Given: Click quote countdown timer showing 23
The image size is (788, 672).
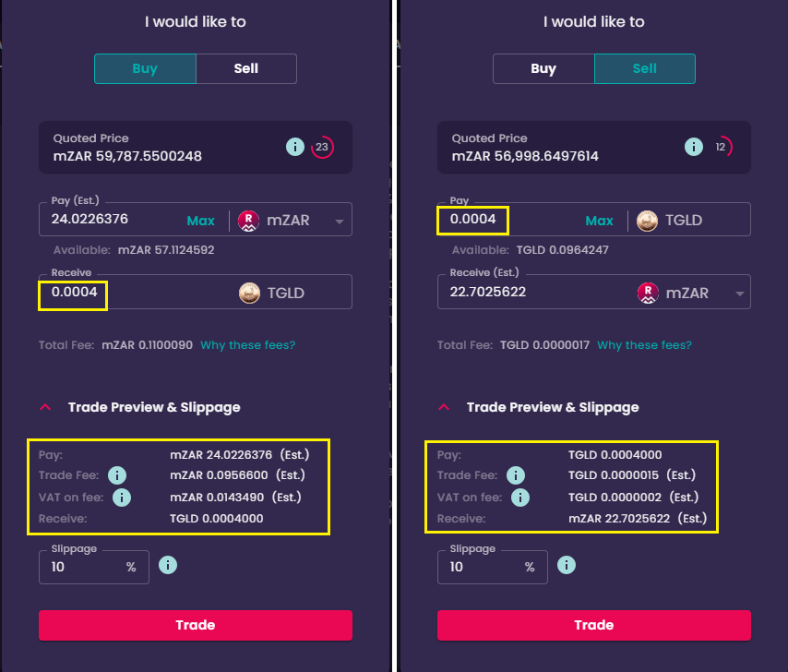Looking at the screenshot, I should (322, 147).
